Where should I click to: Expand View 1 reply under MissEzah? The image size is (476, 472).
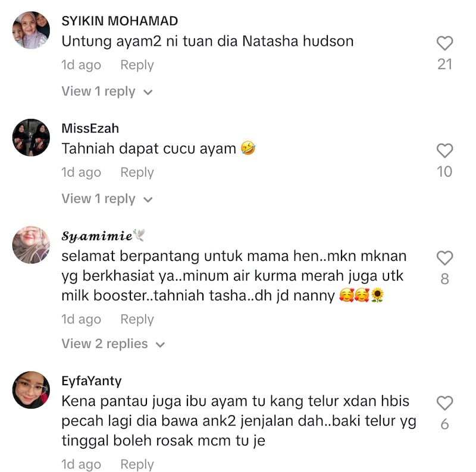click(107, 199)
